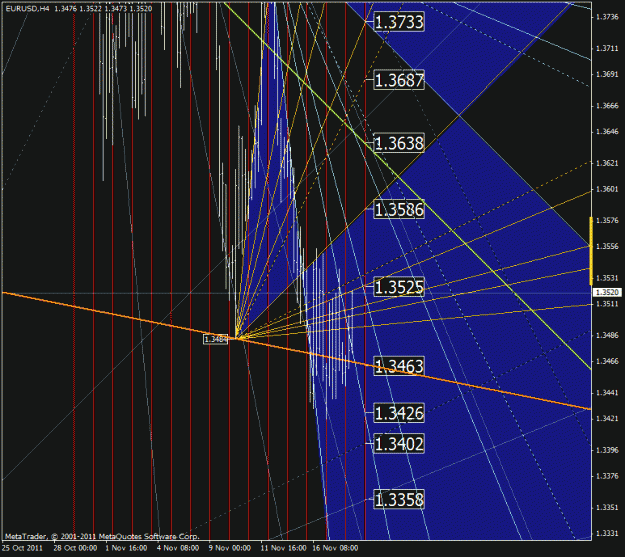Click the yellow bar on price scale

pyautogui.click(x=591, y=251)
